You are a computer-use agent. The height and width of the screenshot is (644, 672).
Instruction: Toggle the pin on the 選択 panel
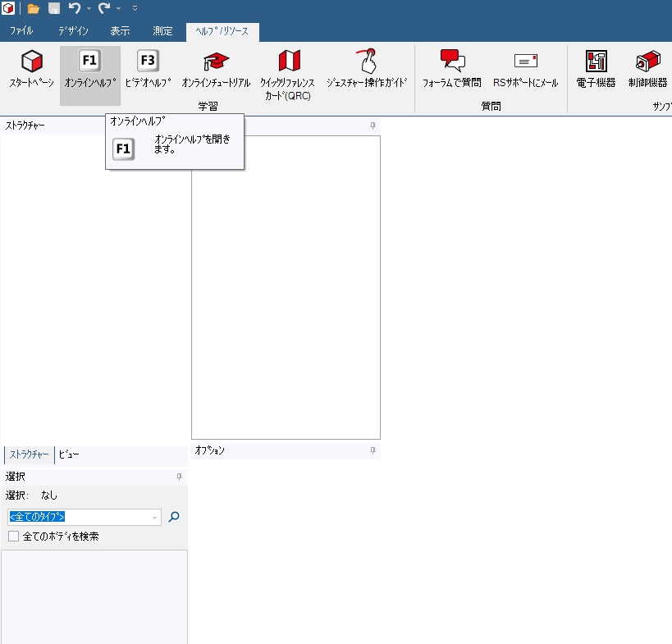point(179,477)
